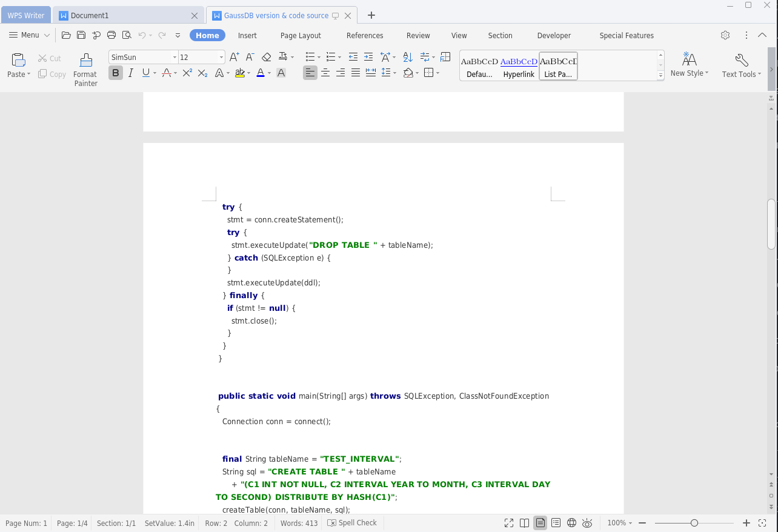Click the zoom slider handle
The height and width of the screenshot is (532, 778).
(x=694, y=523)
